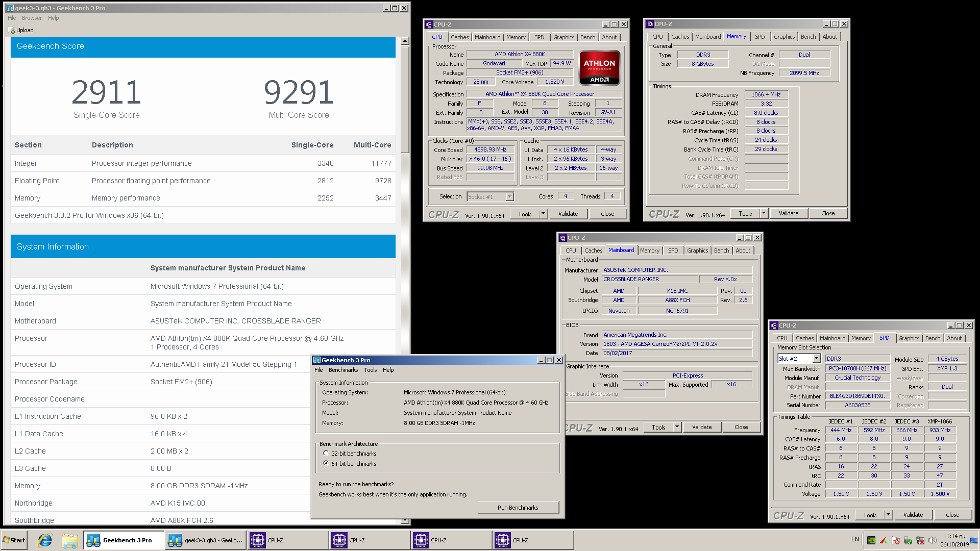Click title icon of the geek3-3.gb3 window

click(x=10, y=8)
